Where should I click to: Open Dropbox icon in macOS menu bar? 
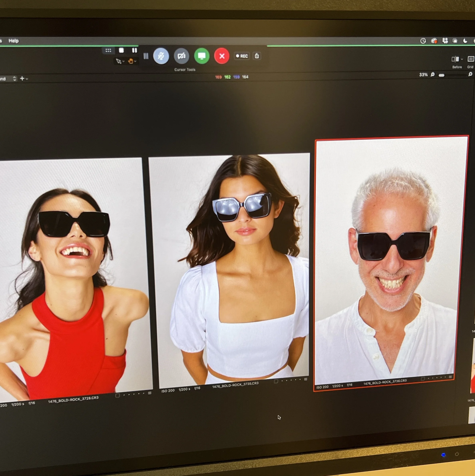(x=445, y=41)
